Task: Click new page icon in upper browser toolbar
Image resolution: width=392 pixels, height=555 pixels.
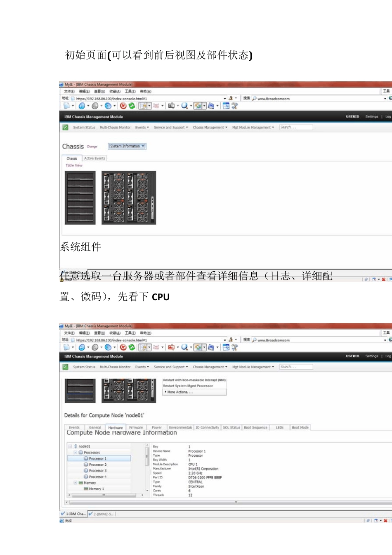Action: point(66,106)
